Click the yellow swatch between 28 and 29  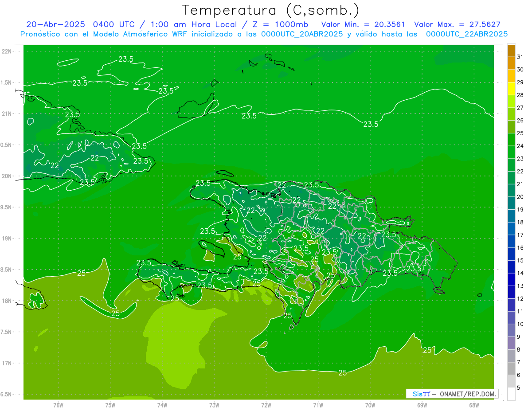coord(511,89)
